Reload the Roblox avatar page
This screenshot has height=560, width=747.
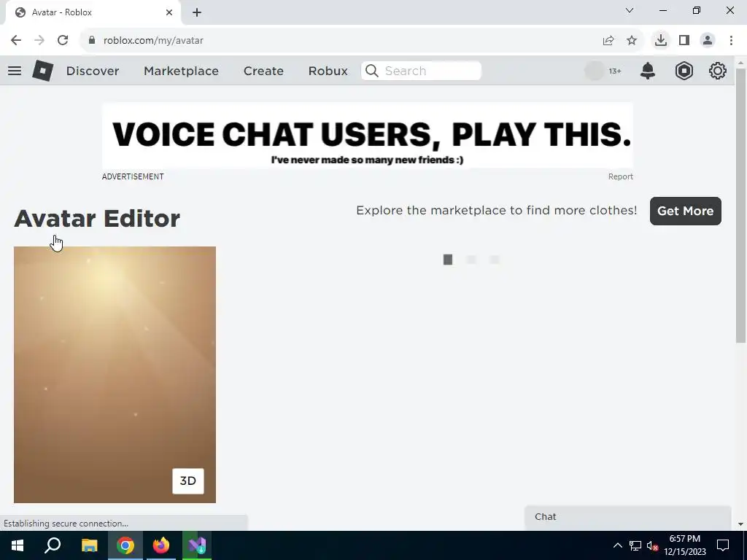coord(63,41)
